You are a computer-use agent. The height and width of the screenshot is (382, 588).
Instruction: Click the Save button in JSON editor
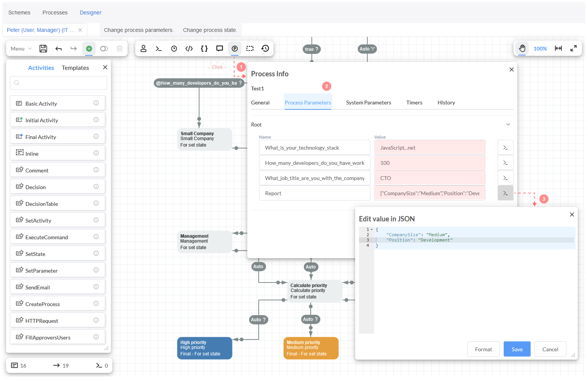click(x=517, y=349)
